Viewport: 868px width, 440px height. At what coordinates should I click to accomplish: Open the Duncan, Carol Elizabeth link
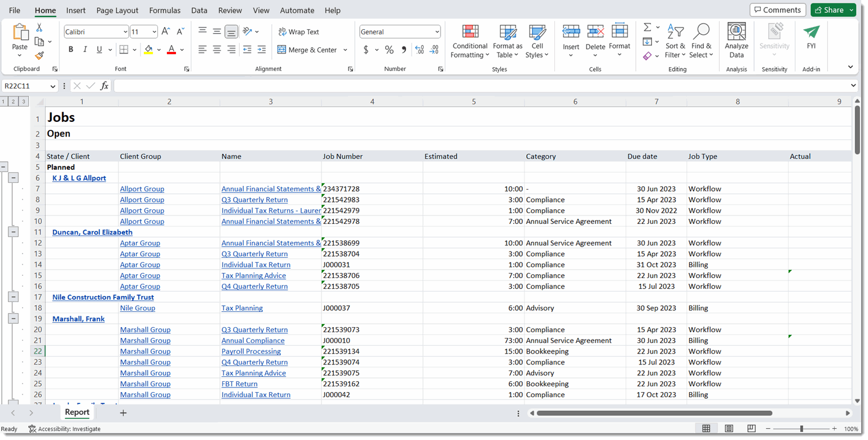click(x=92, y=232)
